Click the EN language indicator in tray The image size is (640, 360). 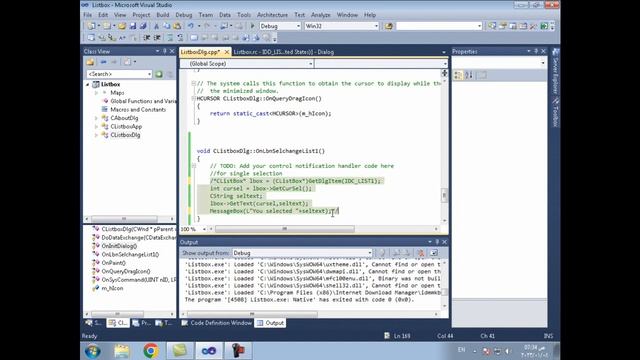461,350
